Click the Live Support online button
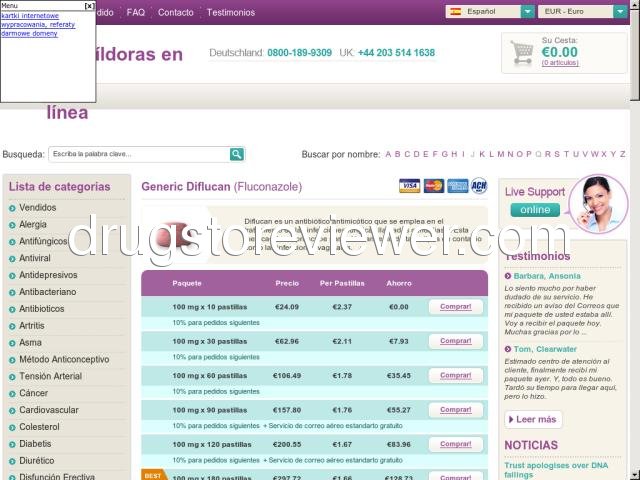 pos(535,210)
